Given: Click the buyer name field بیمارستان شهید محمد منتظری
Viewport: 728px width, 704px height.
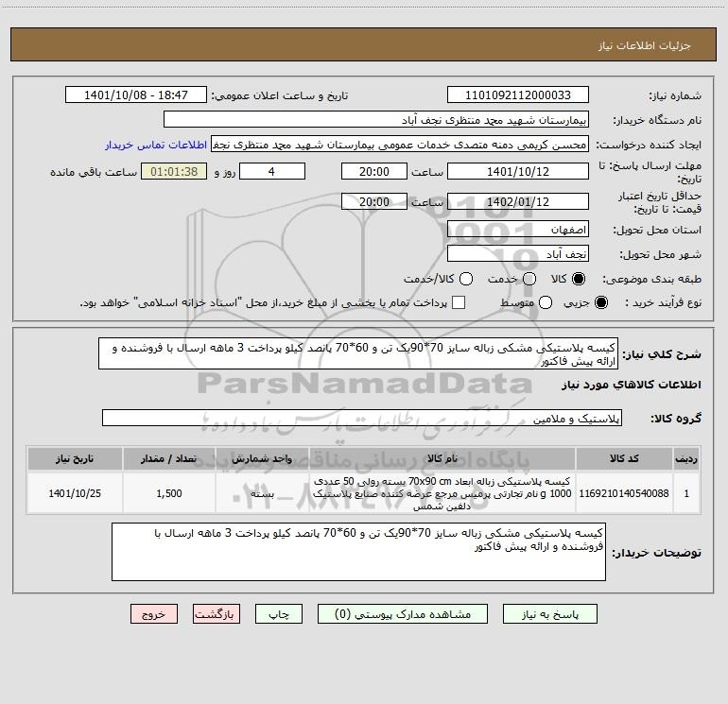Looking at the screenshot, I should point(376,120).
